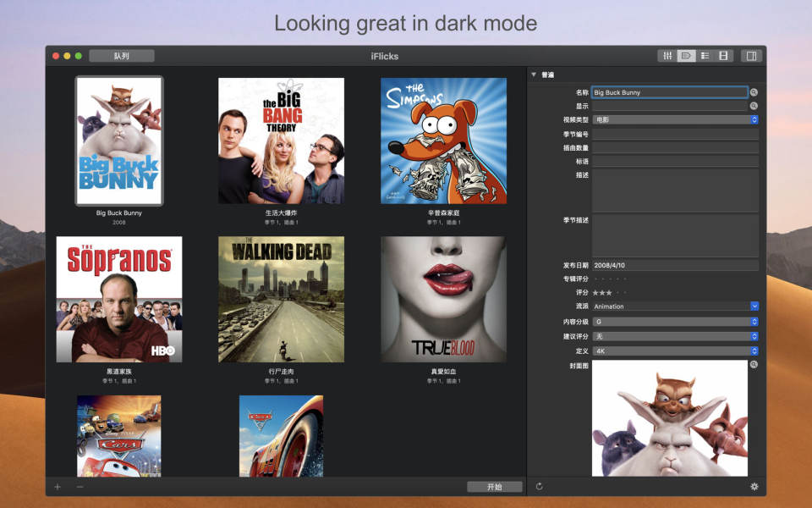Image resolution: width=812 pixels, height=508 pixels.
Task: Click the cover image in 封面图 preview
Action: tap(670, 418)
